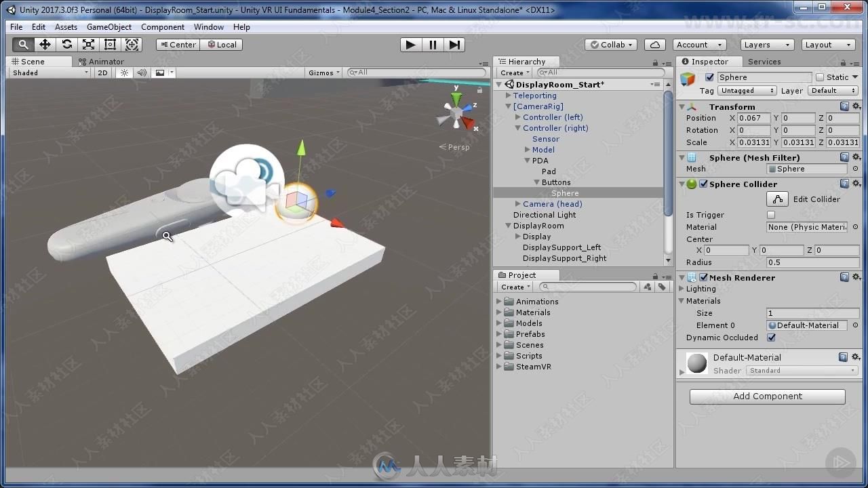Screen dimensions: 868x488
Task: Switch to the Animator tab
Action: pyautogui.click(x=100, y=62)
